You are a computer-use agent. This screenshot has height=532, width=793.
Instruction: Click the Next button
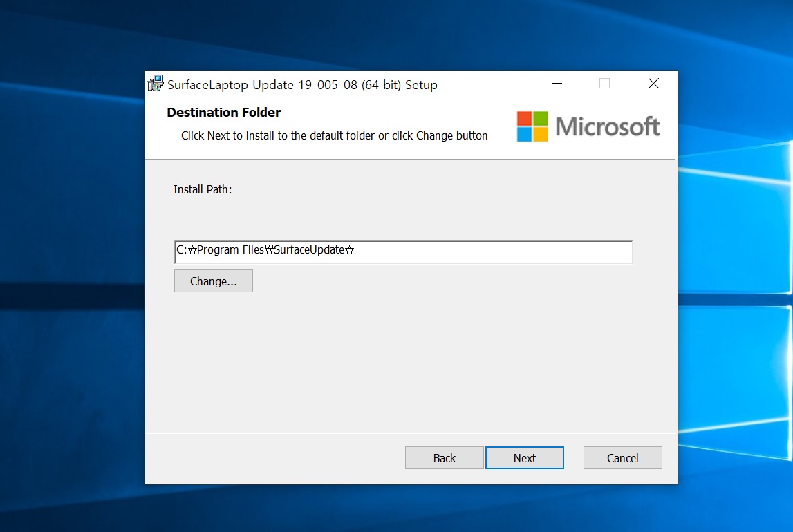[525, 458]
